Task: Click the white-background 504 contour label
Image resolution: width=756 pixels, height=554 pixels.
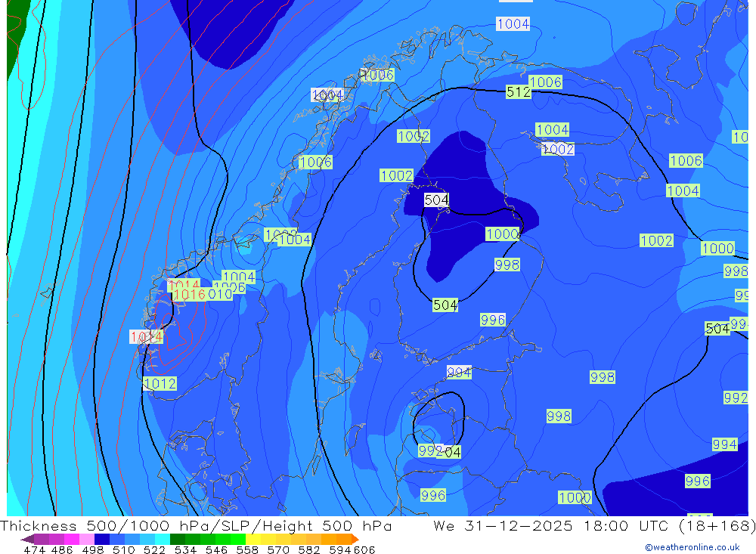Action: 437,200
